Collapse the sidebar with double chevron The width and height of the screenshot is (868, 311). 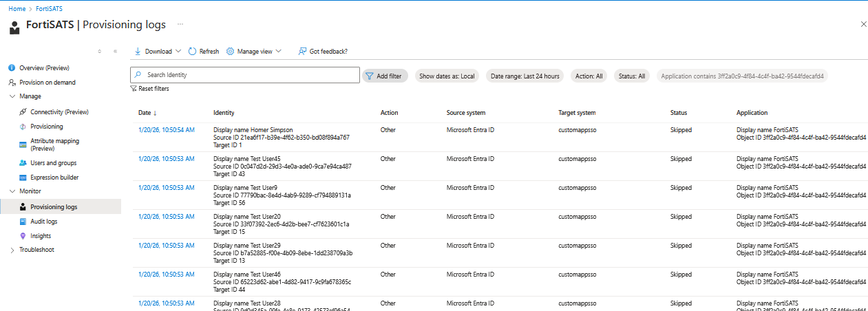tap(115, 51)
